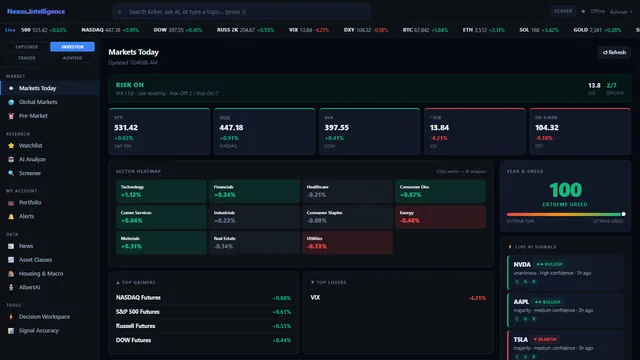Switch to Adviser mode tab

click(x=72, y=58)
